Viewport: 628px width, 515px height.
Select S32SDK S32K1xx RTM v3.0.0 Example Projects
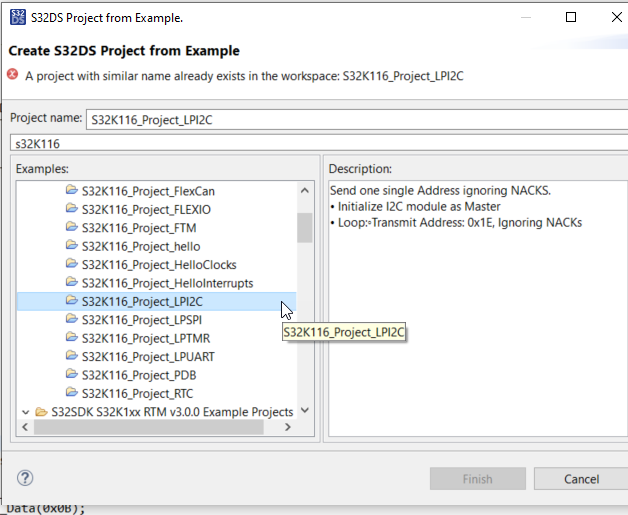tap(172, 412)
